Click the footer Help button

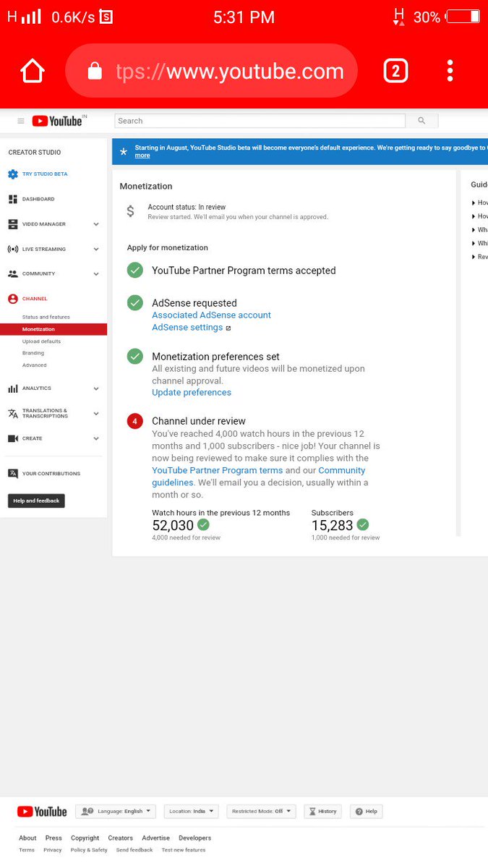367,812
